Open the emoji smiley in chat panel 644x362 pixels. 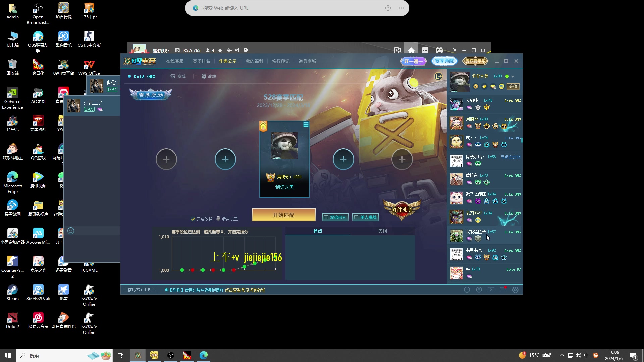point(71,231)
